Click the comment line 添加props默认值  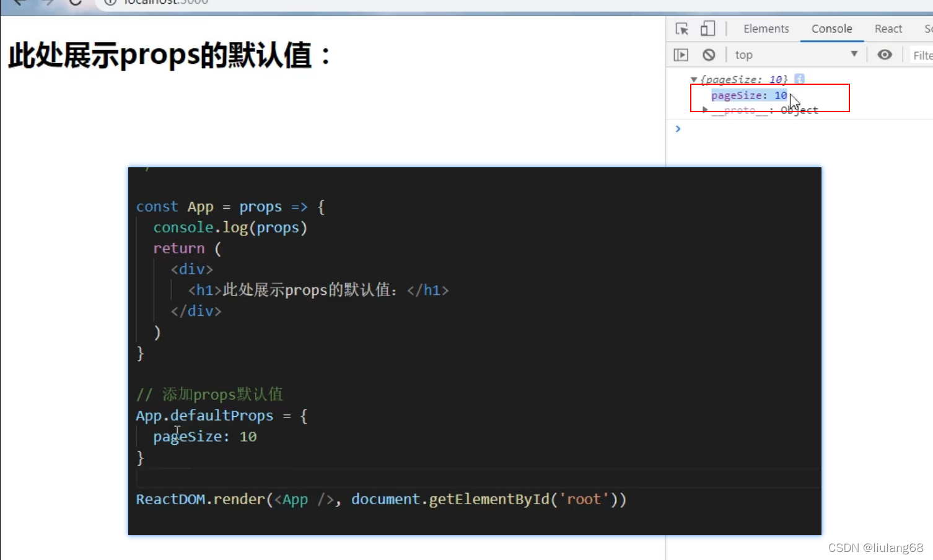[x=209, y=395]
